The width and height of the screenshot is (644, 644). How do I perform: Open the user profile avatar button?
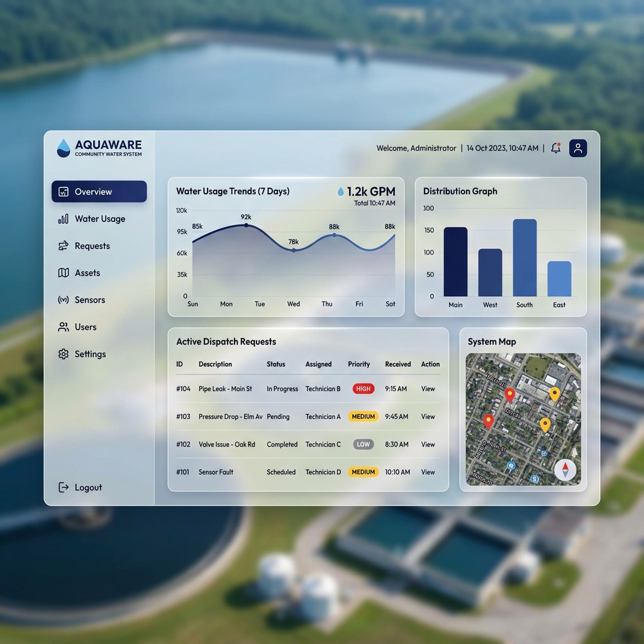pyautogui.click(x=578, y=148)
